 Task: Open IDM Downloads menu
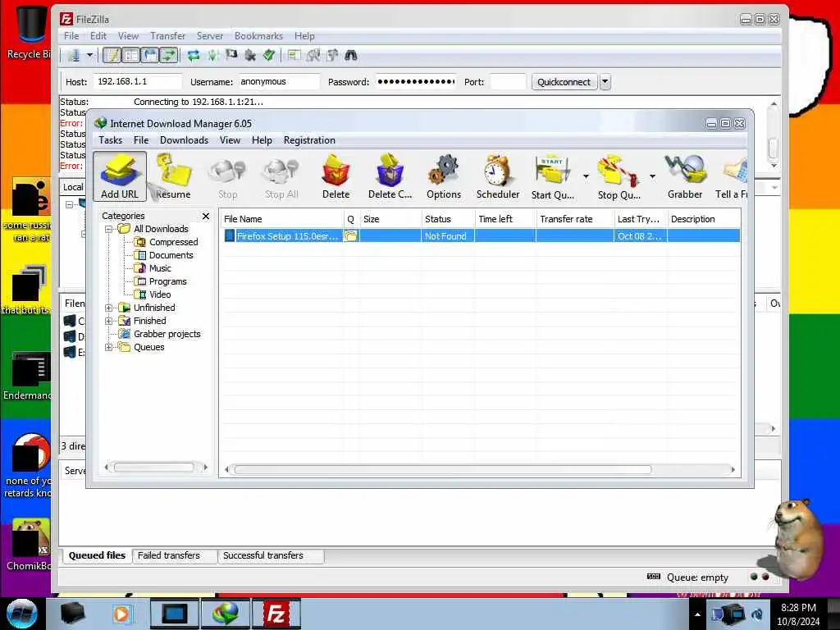point(184,140)
